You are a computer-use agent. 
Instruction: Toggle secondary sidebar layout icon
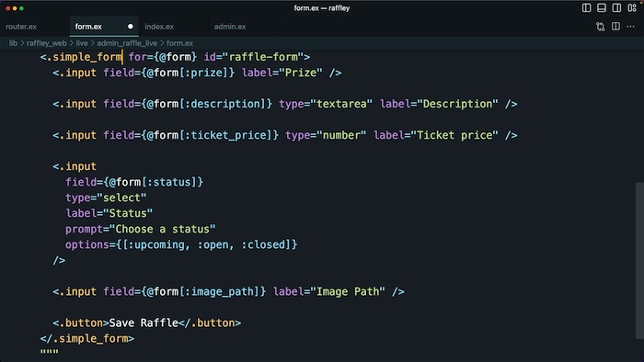(x=616, y=7)
